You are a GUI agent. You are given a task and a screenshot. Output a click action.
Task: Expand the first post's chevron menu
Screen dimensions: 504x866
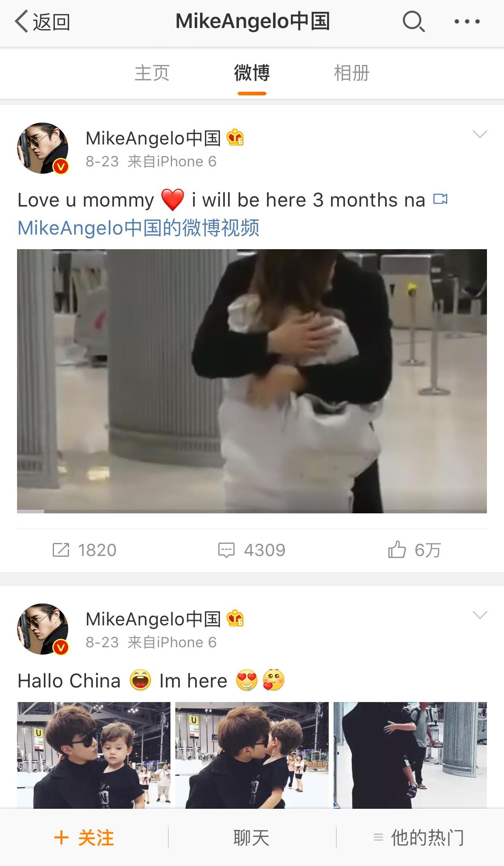click(x=480, y=134)
